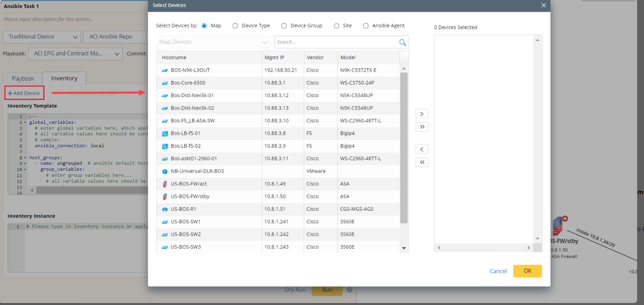The width and height of the screenshot is (644, 305).
Task: Select the Device Type radio button
Action: [235, 26]
